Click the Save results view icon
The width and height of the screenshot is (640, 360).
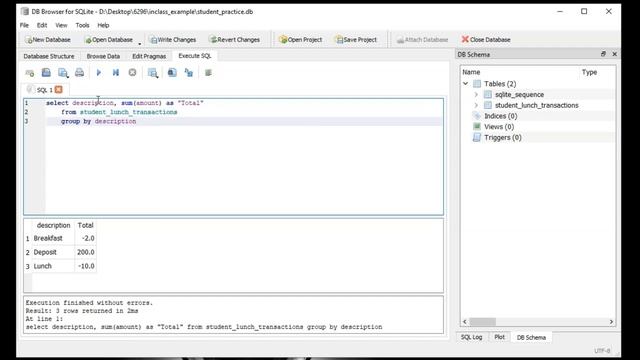(153, 73)
